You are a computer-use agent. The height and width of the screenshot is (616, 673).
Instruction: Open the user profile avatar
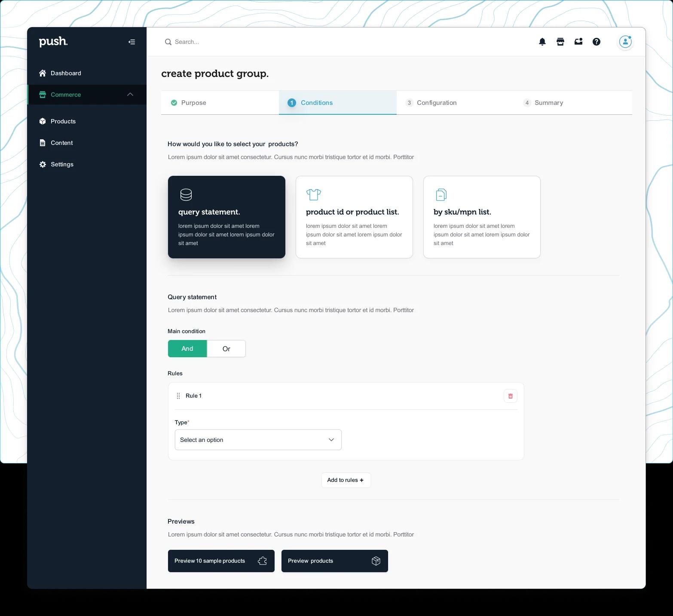(625, 42)
